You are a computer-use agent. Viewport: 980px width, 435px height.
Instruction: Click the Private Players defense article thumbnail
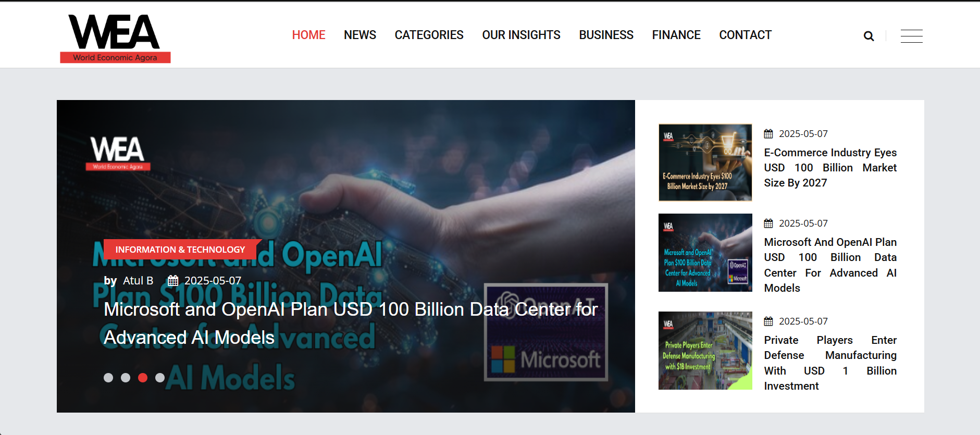[x=705, y=351]
